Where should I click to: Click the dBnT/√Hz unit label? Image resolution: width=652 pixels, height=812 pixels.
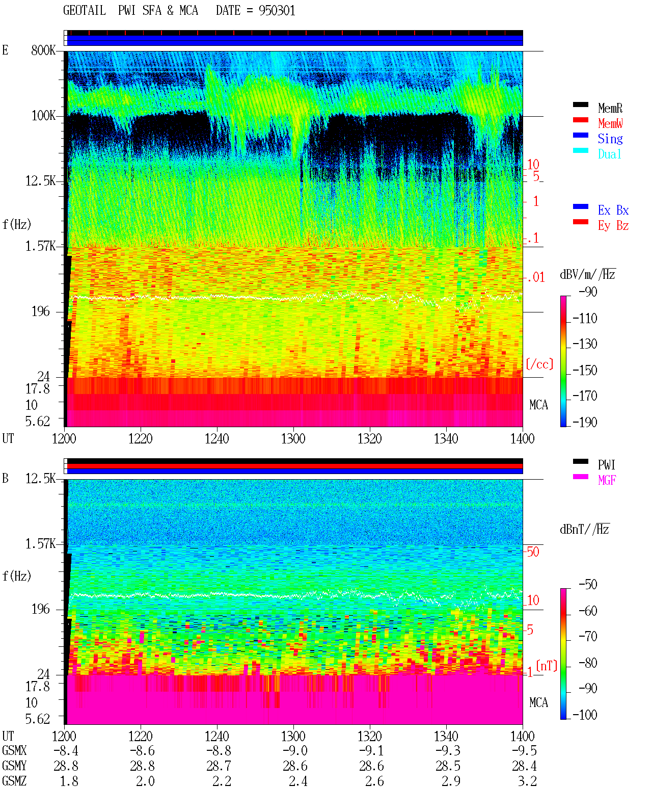585,529
